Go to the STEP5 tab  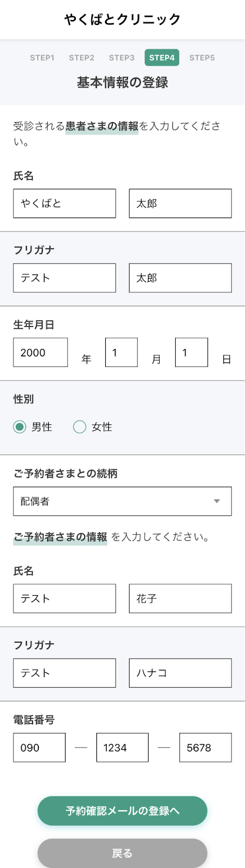click(202, 58)
